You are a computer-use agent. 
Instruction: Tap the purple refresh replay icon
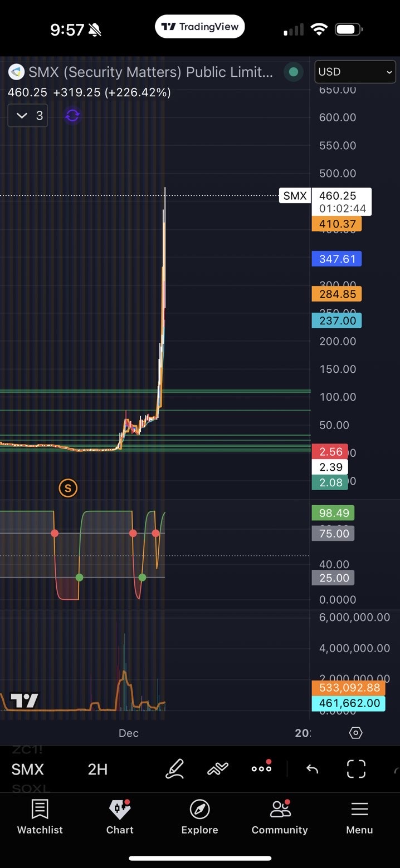click(72, 116)
